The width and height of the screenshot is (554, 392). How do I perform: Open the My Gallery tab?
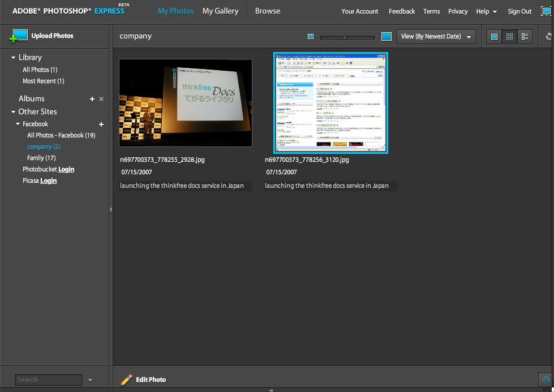(221, 11)
